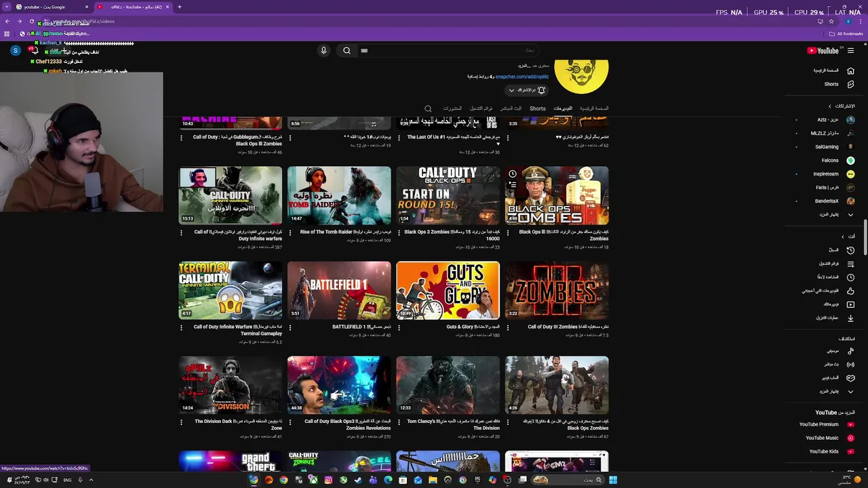
Task: Play The Division dark zone thumbnail with 14:24 duration
Action: click(231, 385)
